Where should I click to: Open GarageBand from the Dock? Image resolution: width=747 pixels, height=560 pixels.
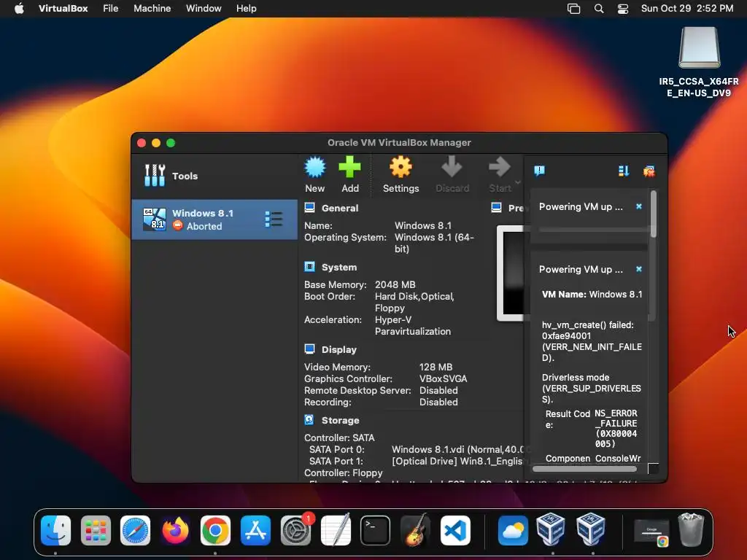click(415, 530)
